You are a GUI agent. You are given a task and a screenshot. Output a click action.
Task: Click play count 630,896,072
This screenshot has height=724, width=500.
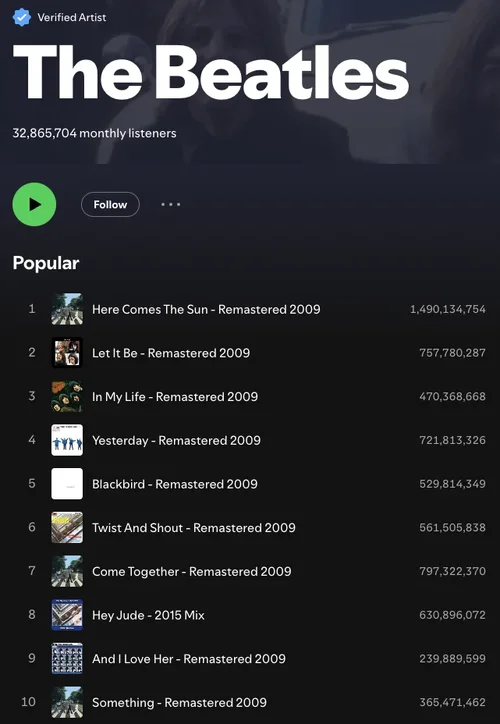pos(452,615)
